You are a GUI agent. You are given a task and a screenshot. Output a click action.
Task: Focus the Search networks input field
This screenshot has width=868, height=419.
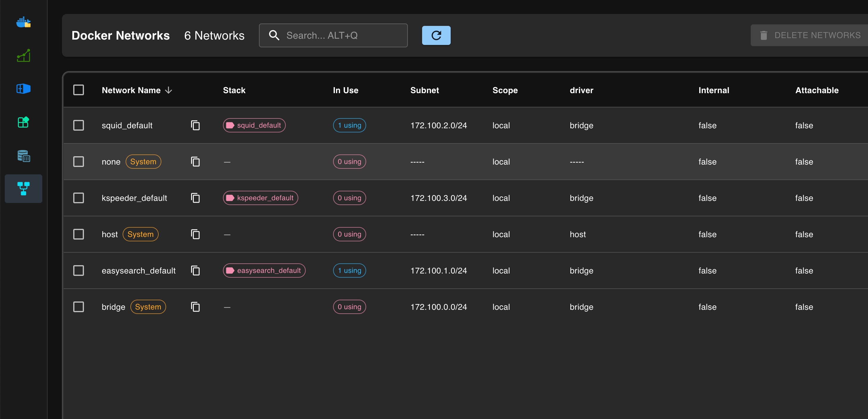[x=333, y=35]
